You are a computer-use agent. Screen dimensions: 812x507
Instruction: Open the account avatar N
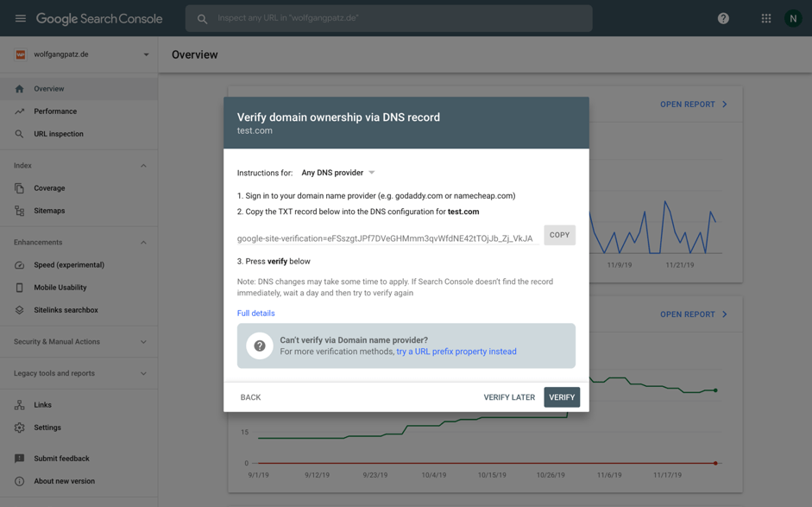[793, 19]
